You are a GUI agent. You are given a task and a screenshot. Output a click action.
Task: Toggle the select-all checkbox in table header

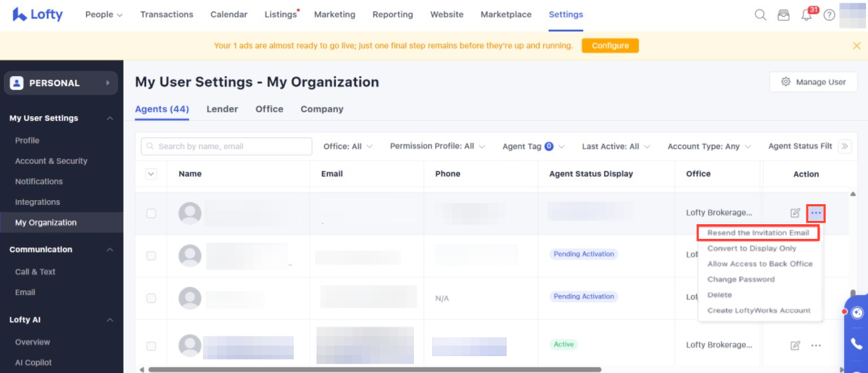click(x=151, y=173)
